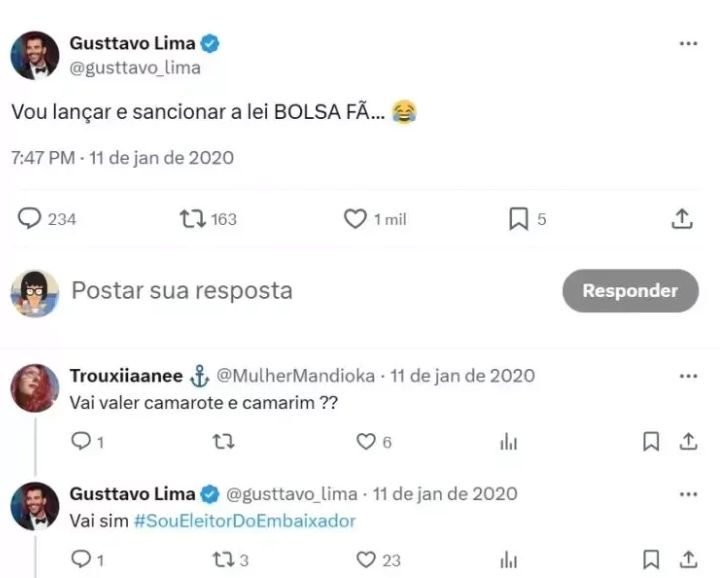
Task: Reply to the main BOLSA FÃ tweet
Action: coord(30,219)
